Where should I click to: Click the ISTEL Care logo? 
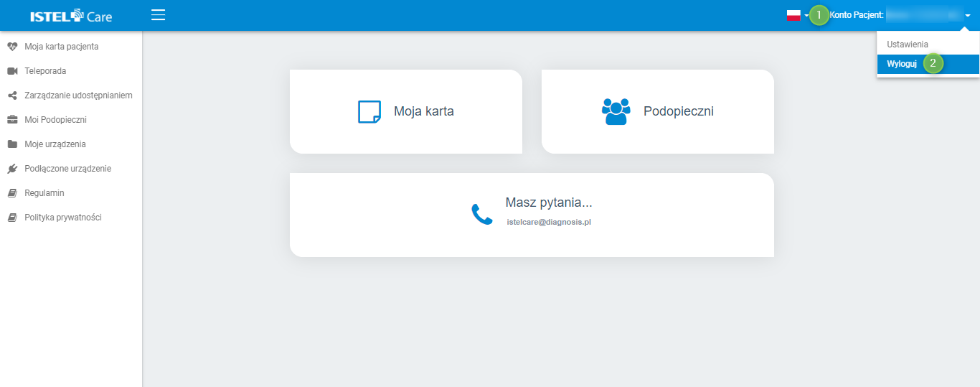point(71,16)
